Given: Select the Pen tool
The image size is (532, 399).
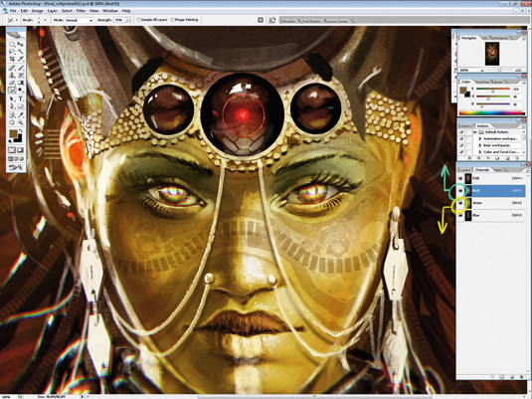Looking at the screenshot, I should click(x=12, y=106).
